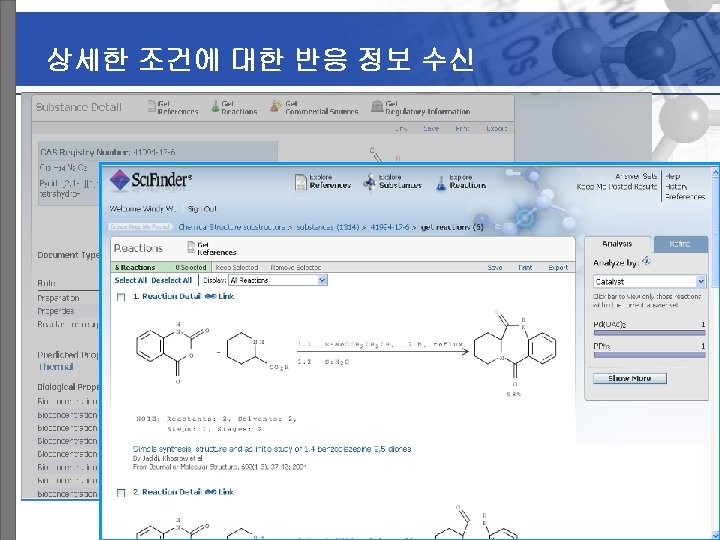Image resolution: width=720 pixels, height=540 pixels.
Task: Check the checkbox for reaction 1
Action: click(x=121, y=297)
